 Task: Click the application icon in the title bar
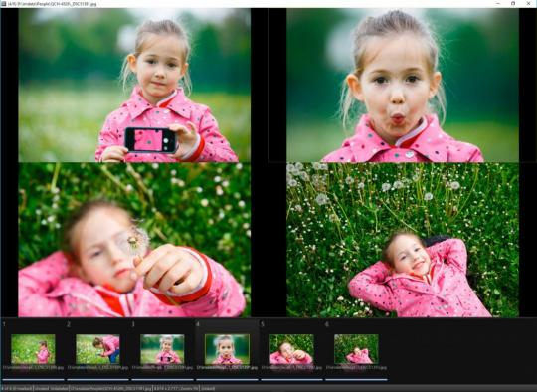coord(3,4)
